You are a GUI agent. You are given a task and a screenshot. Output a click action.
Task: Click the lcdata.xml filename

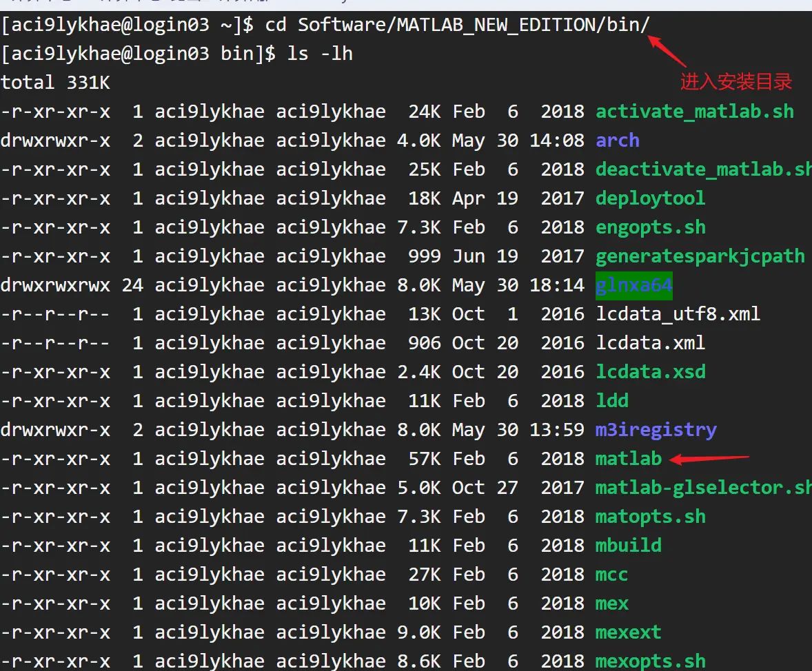click(x=650, y=343)
